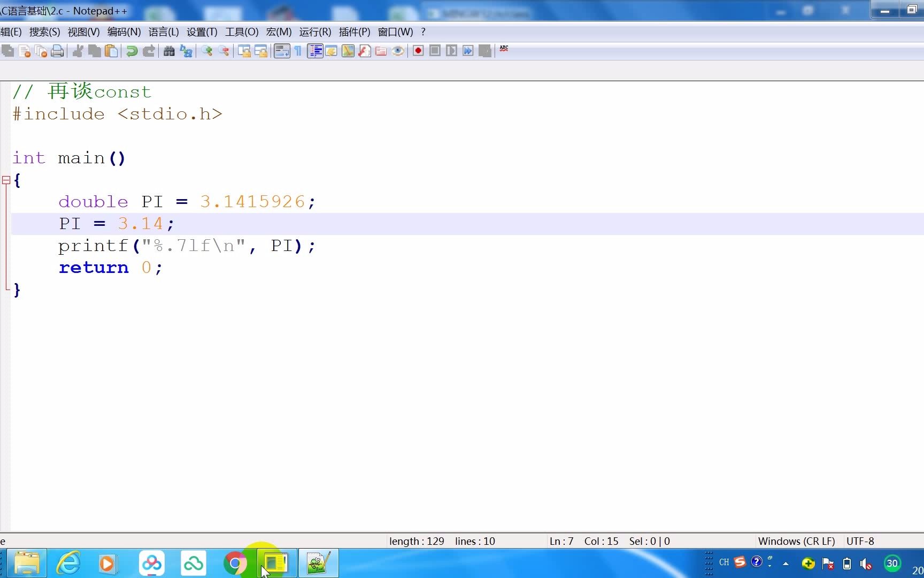
Task: Click the green Undo arrow
Action: [132, 51]
